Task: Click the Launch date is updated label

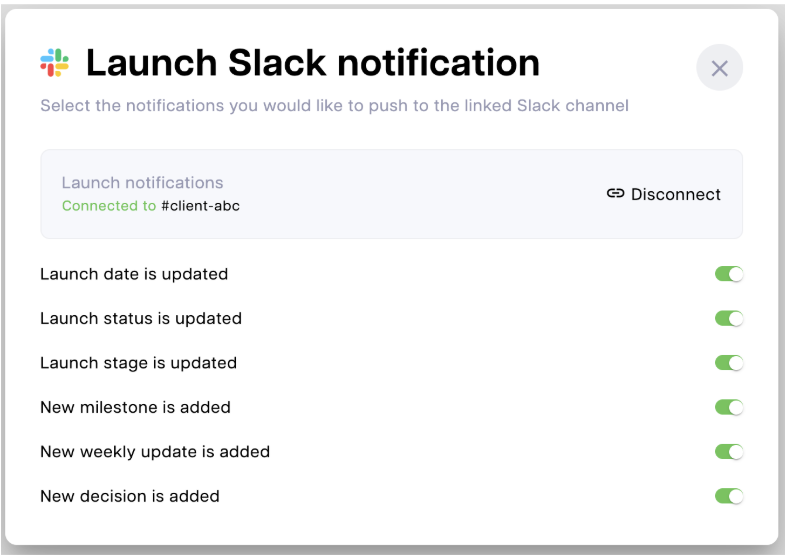Action: click(134, 274)
